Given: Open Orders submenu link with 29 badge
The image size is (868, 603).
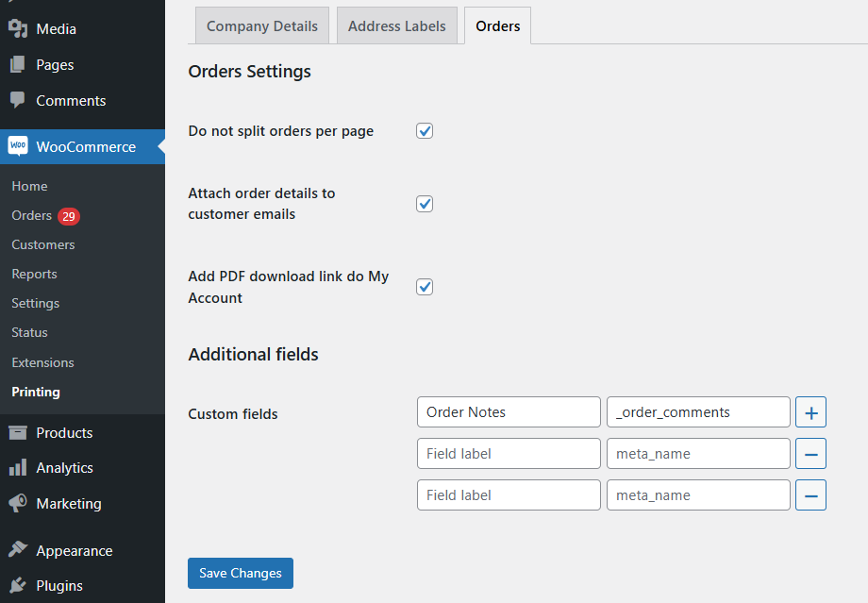Looking at the screenshot, I should pyautogui.click(x=32, y=216).
